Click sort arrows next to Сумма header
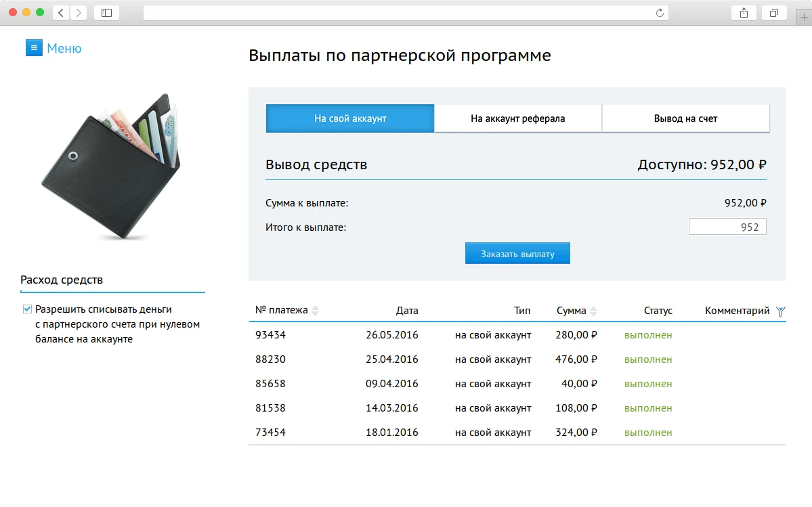Screen dimensions: 812x507 pyautogui.click(x=593, y=311)
